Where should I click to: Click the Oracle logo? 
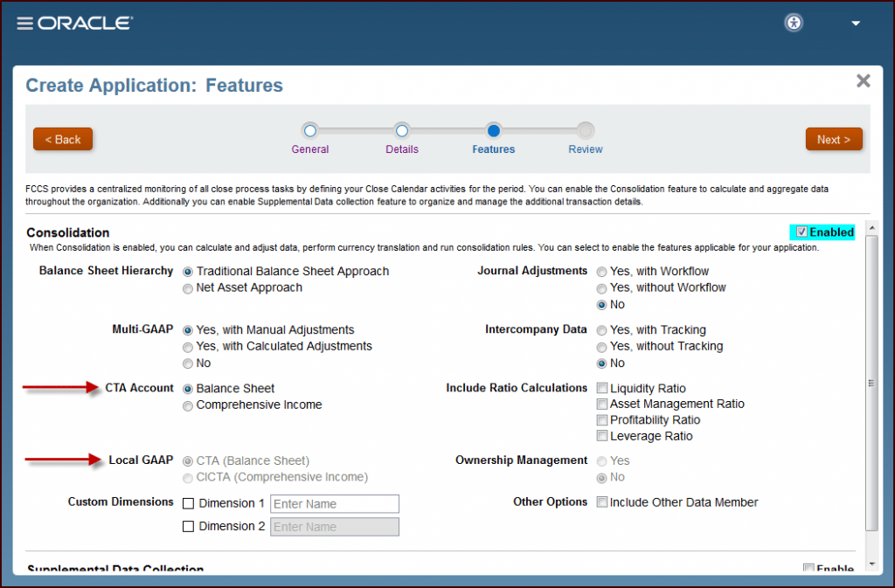tap(85, 24)
